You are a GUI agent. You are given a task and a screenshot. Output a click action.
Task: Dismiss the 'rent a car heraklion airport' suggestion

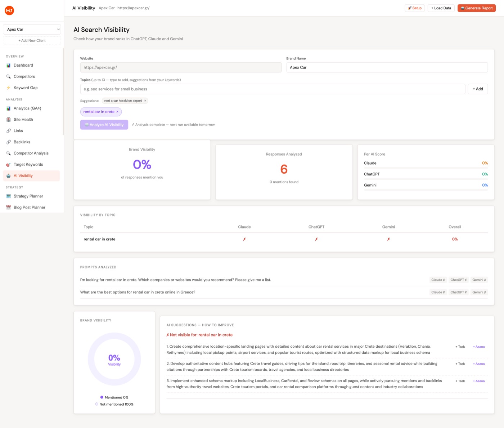145,101
